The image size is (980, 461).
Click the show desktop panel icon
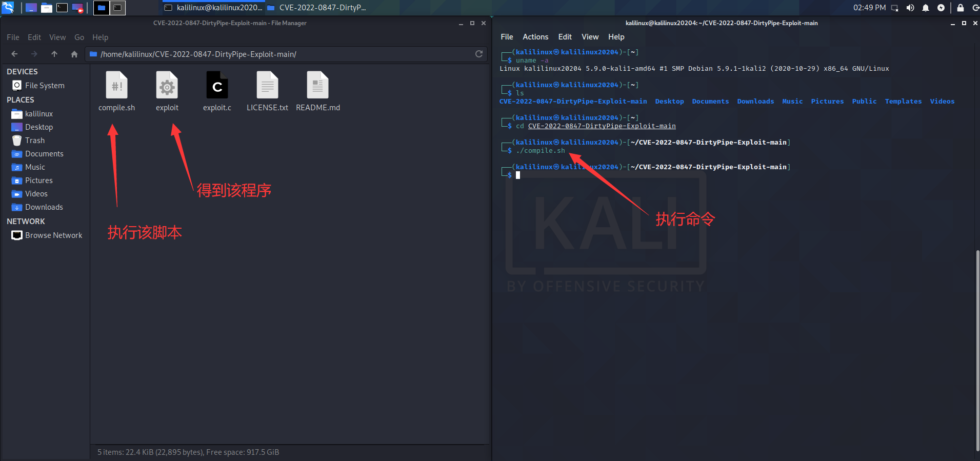click(31, 8)
